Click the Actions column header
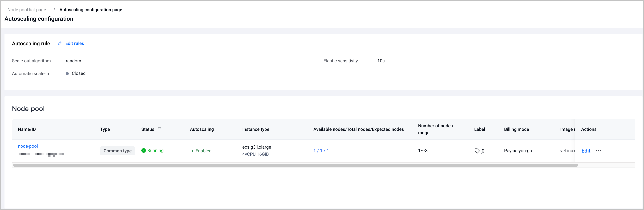Image resolution: width=644 pixels, height=210 pixels. (x=589, y=129)
